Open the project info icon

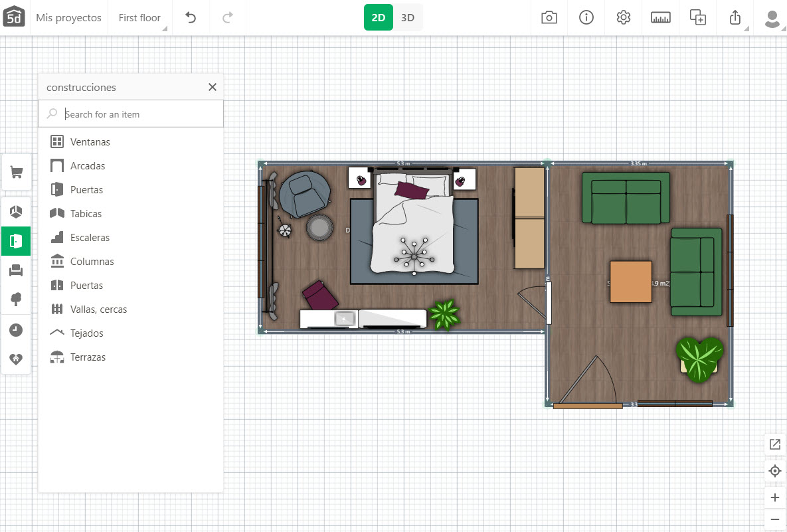(586, 18)
